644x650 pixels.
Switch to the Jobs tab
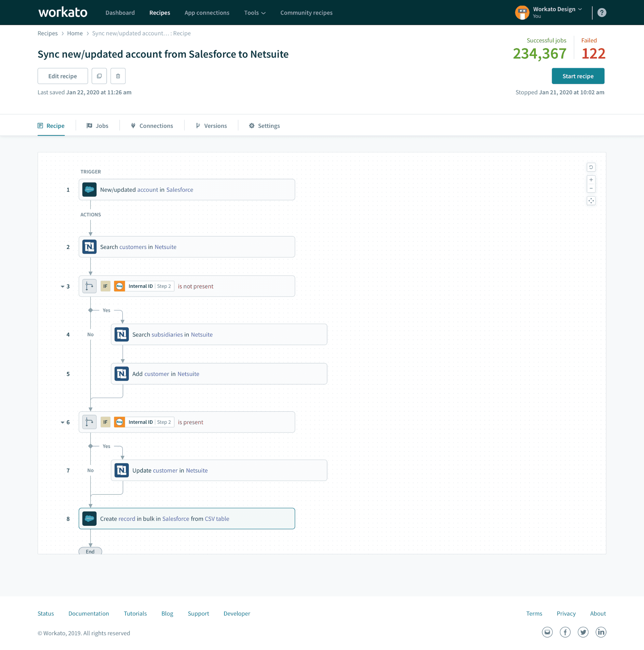[98, 126]
